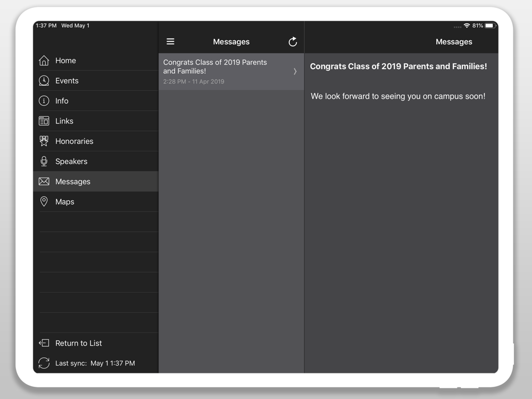Click the Speakers microphone icon
The image size is (532, 399).
click(x=44, y=162)
